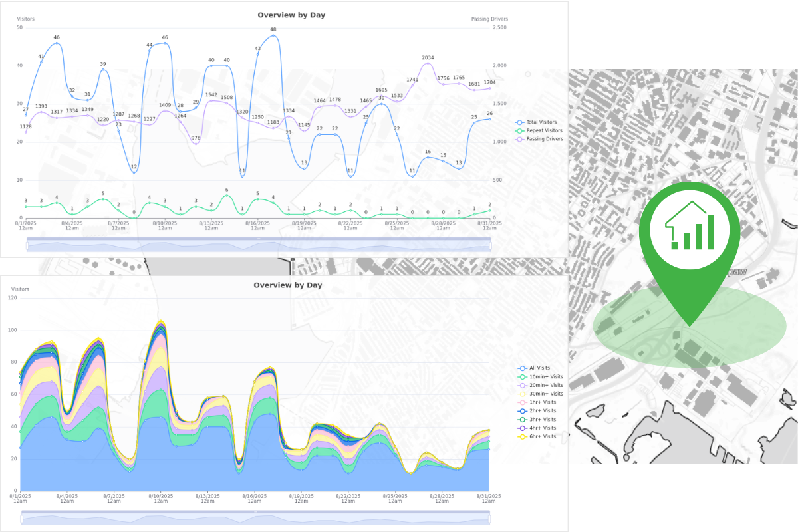Click the 6 Repeat Visitors peak point
The image size is (798, 532).
[227, 196]
